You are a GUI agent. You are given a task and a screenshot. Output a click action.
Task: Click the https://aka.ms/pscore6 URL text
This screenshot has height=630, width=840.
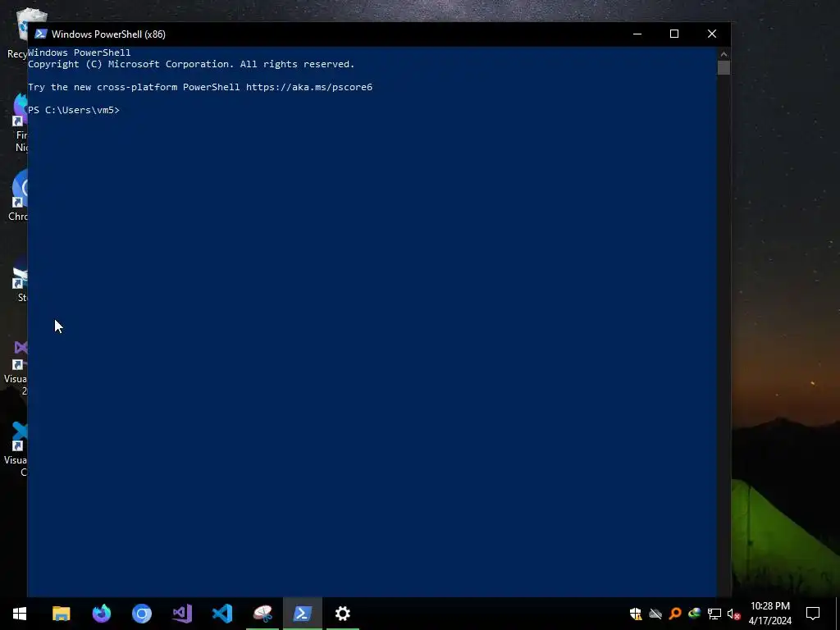tap(309, 87)
